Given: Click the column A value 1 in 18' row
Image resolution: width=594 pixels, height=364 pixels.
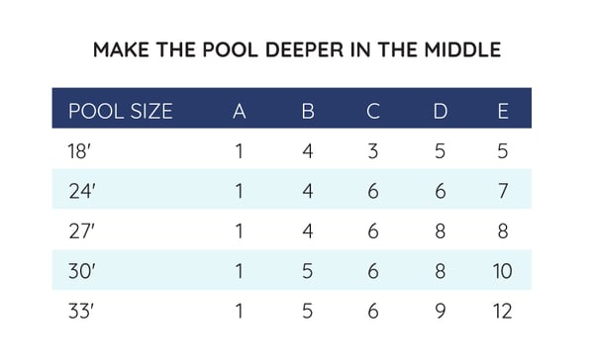Looking at the screenshot, I should point(239,151).
